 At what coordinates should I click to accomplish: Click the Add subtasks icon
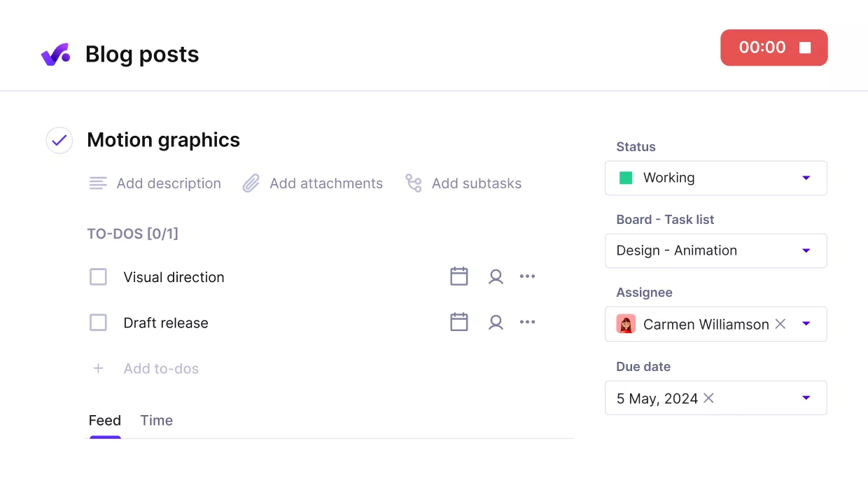(x=413, y=183)
